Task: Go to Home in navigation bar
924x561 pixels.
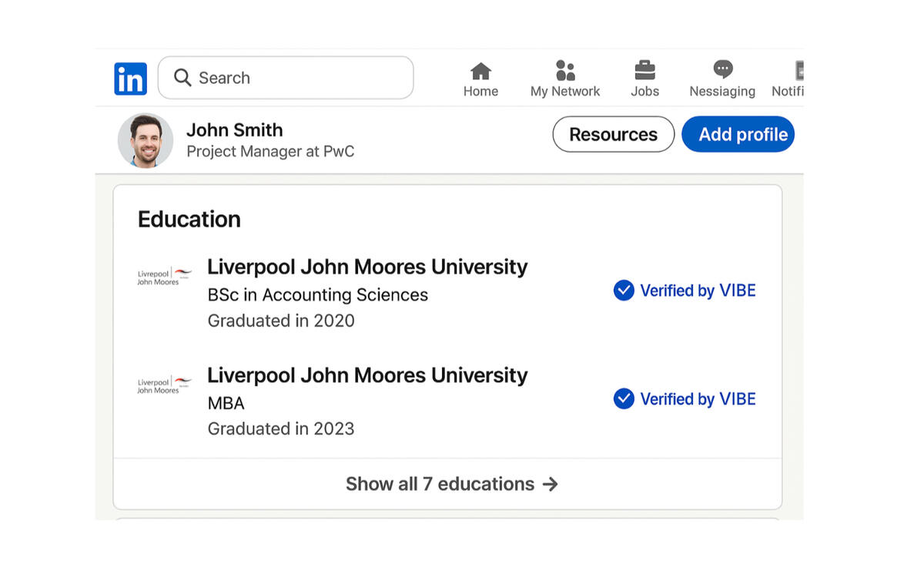Action: click(x=480, y=80)
